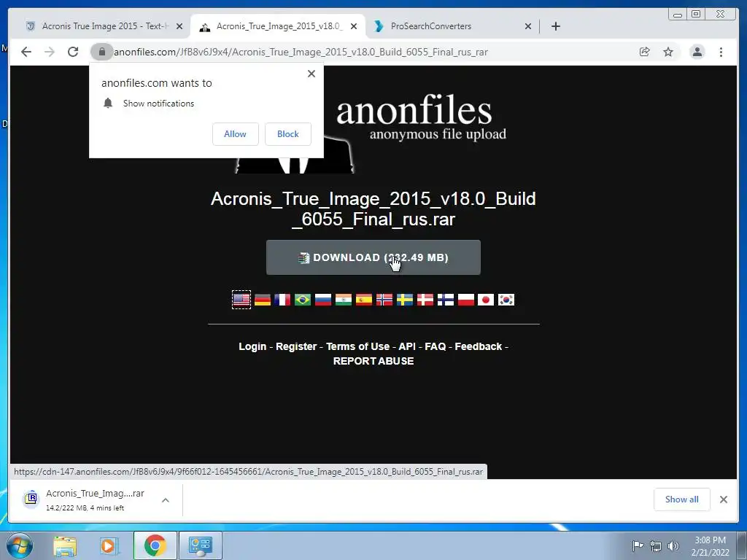
Task: Select the Polish flag language
Action: pyautogui.click(x=466, y=300)
